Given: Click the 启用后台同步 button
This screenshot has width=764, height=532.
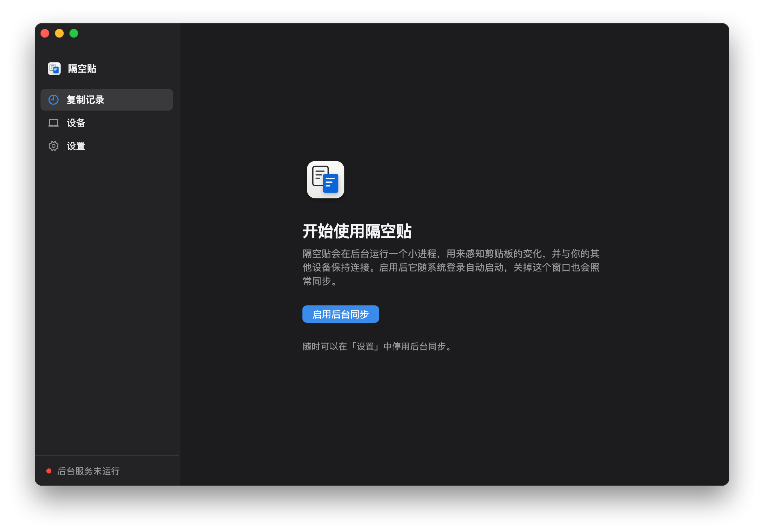Looking at the screenshot, I should pos(341,314).
